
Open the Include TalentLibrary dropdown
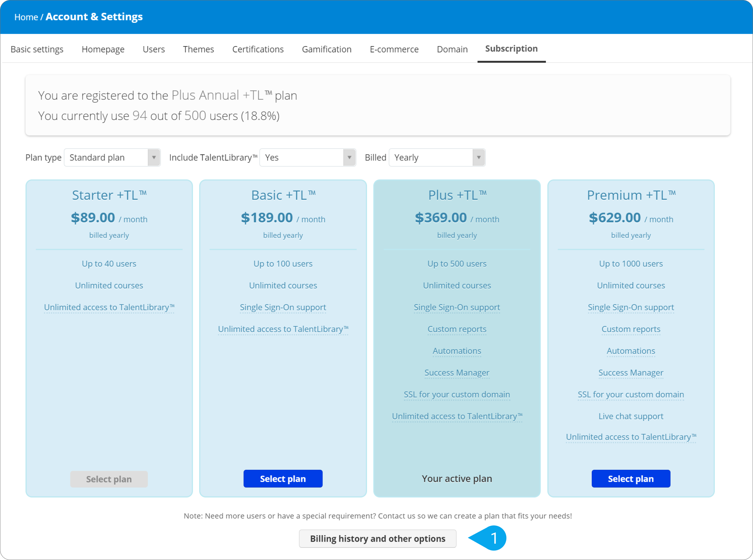click(308, 157)
